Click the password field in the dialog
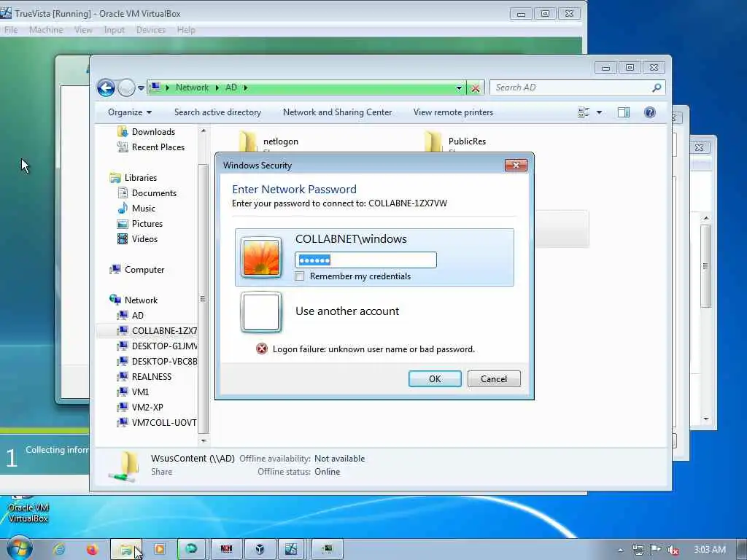Viewport: 747px width, 560px height. coord(365,260)
